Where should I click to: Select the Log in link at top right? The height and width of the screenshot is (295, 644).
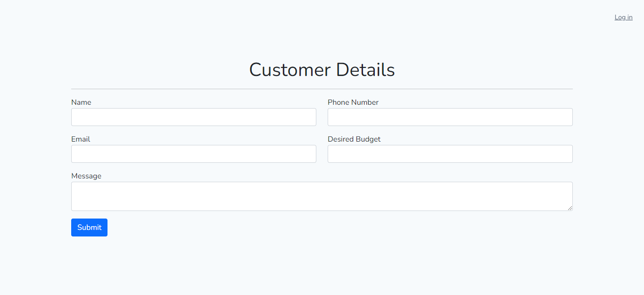623,17
